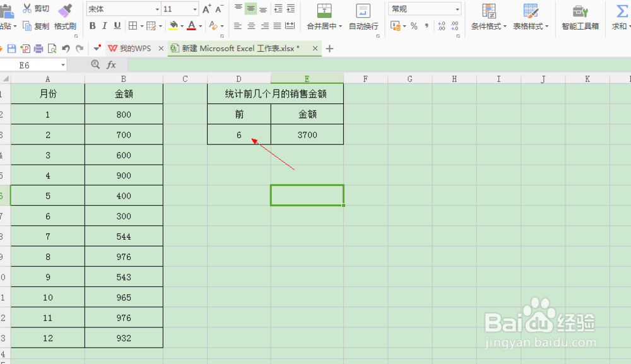This screenshot has width=631, height=364.
Task: Decrease indent icon
Action: pos(278,8)
